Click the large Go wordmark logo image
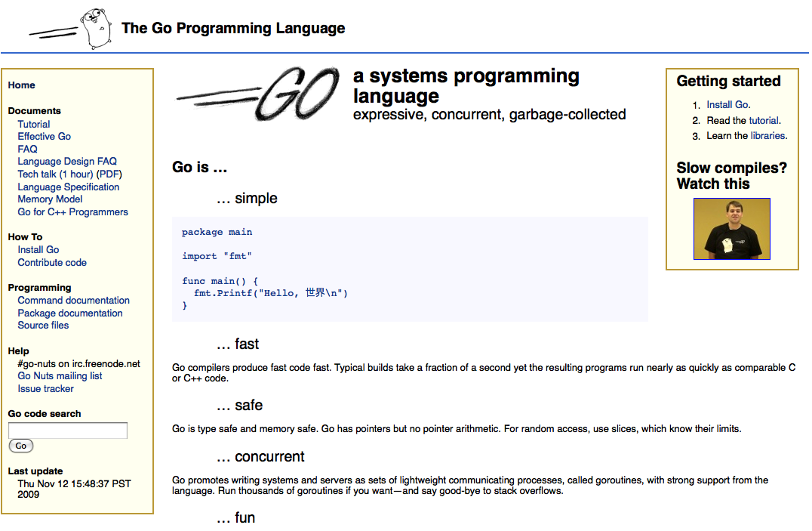812x531 pixels. pos(258,94)
